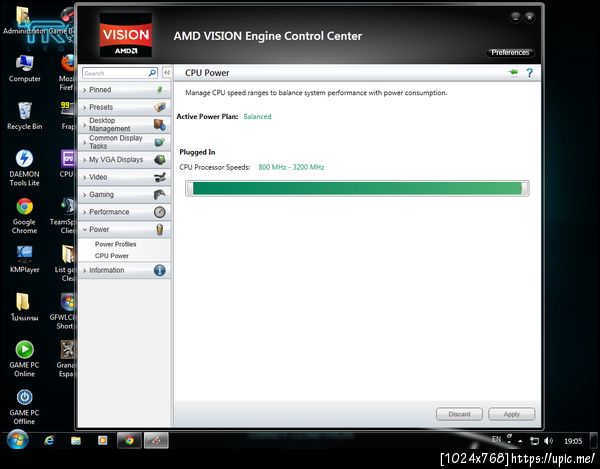Switch to Chrome in taskbar

(129, 441)
